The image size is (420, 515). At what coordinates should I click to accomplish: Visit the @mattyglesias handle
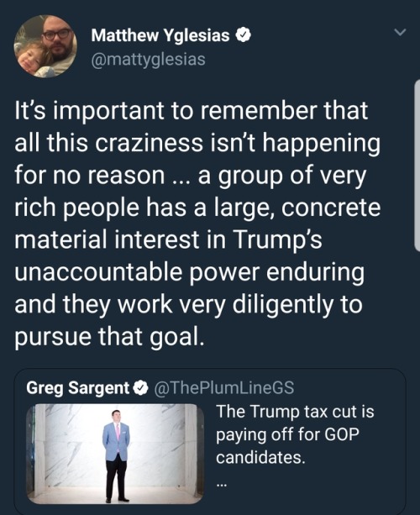pos(148,60)
